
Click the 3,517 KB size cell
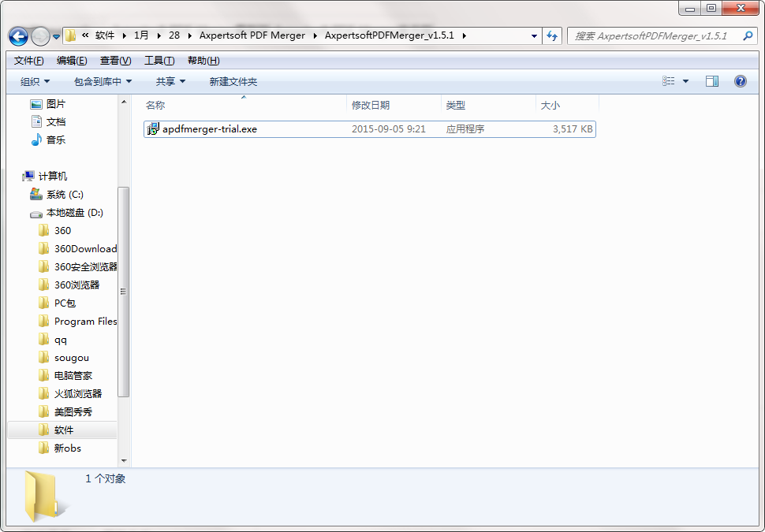click(x=573, y=129)
